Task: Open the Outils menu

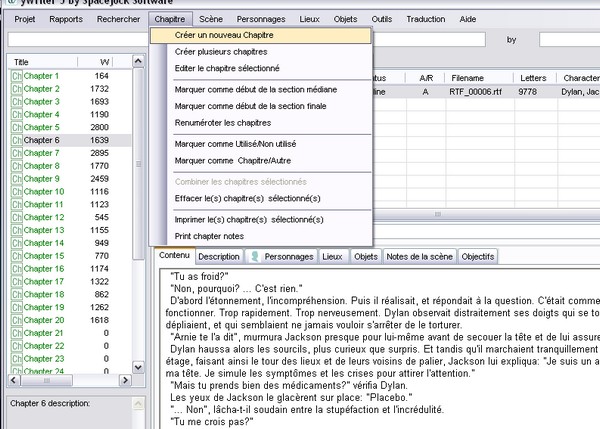Action: 382,19
